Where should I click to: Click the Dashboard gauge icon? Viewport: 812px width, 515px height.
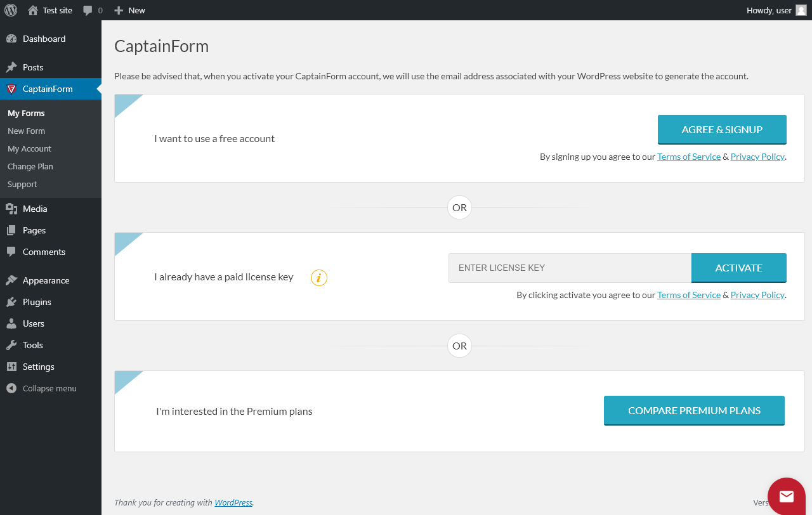(11, 39)
